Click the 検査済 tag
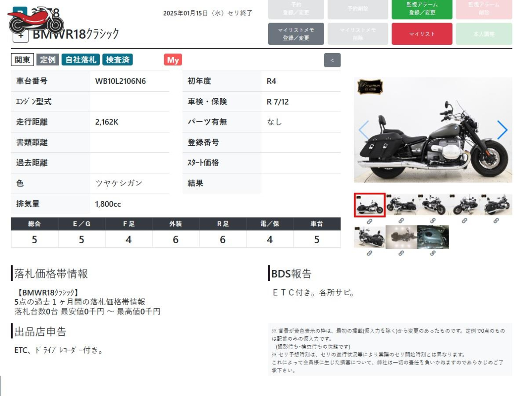This screenshot has height=396, width=532. click(117, 60)
